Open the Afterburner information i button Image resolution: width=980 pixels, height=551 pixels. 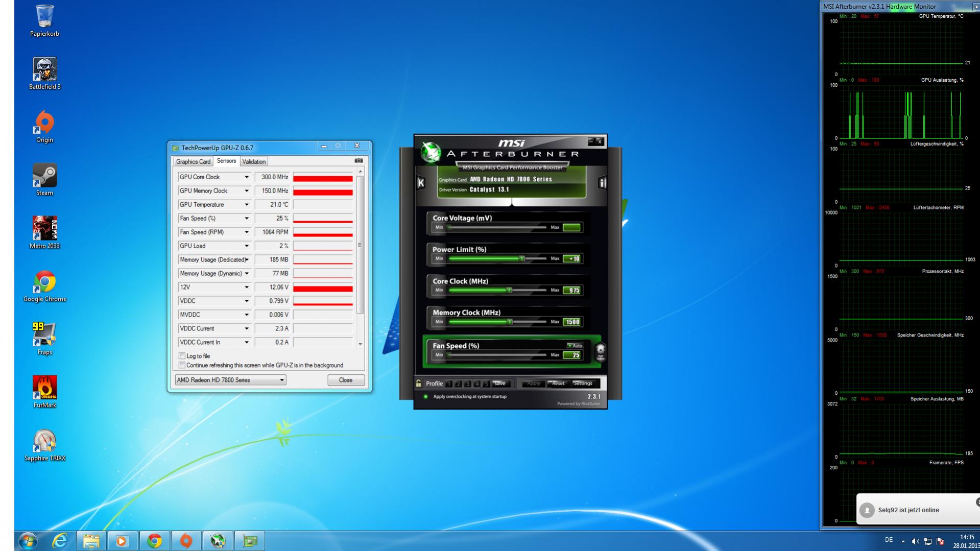tap(602, 183)
